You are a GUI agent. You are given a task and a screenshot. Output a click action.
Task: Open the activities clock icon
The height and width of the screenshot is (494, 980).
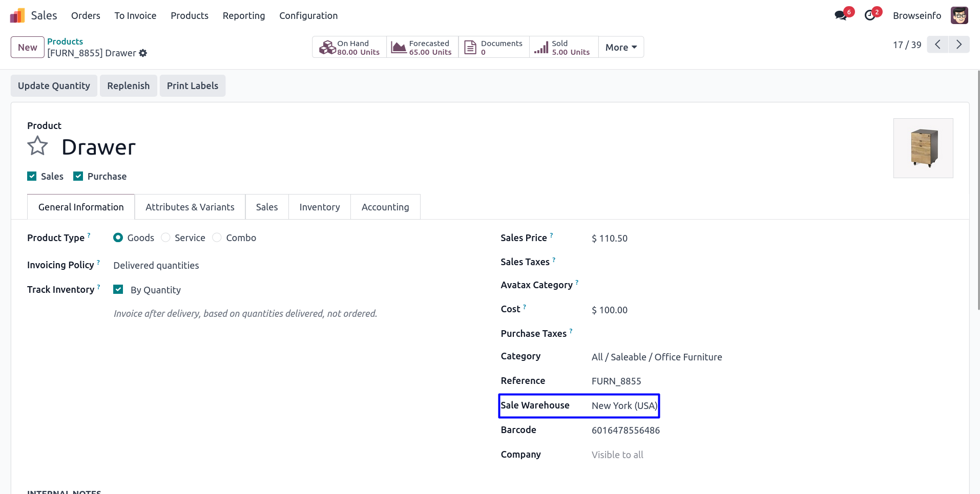pos(869,15)
